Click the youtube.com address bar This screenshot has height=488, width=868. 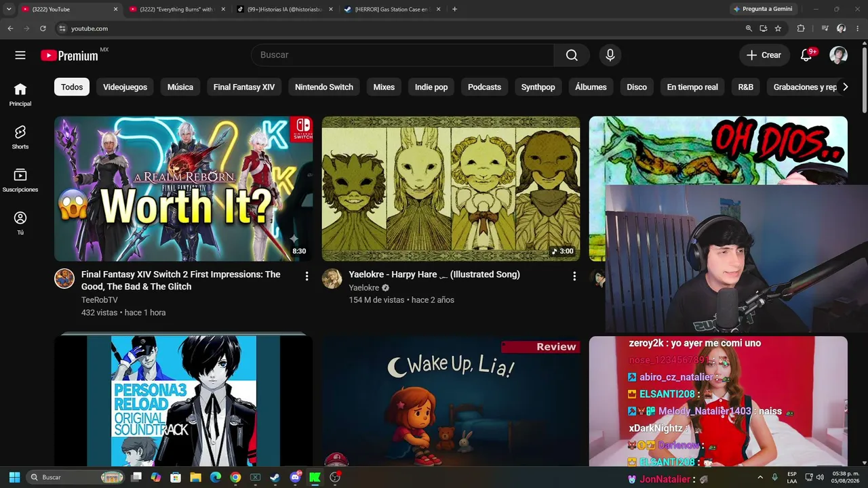(400, 28)
